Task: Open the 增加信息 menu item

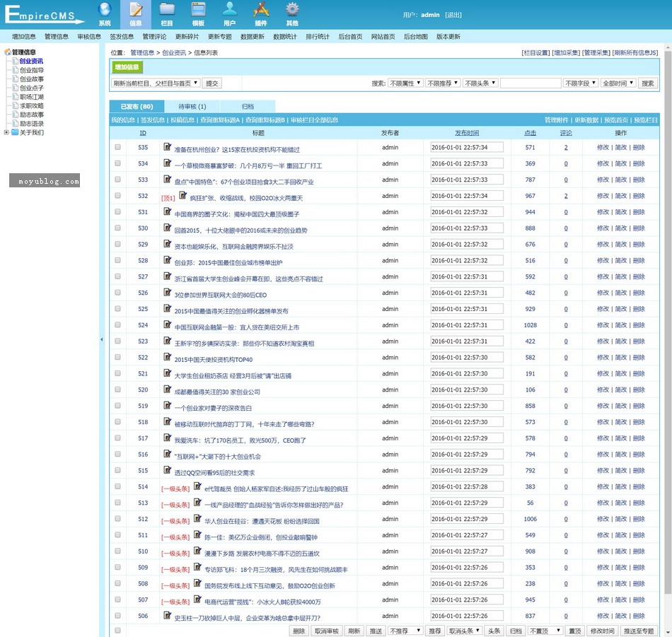Action: (x=24, y=37)
